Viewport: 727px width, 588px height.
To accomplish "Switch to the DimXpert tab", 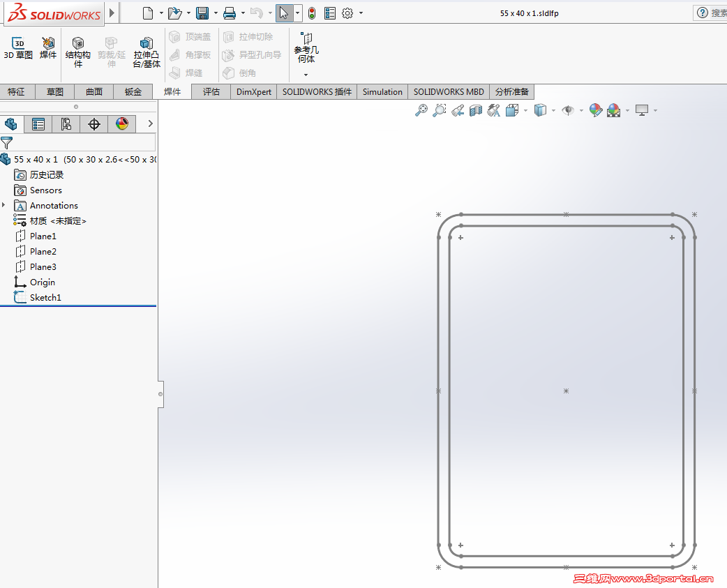I will [x=254, y=92].
